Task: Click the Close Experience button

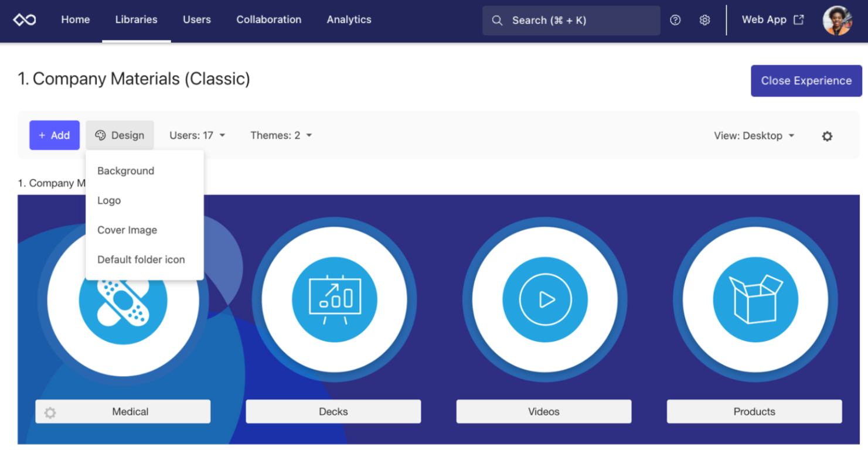Action: point(806,81)
